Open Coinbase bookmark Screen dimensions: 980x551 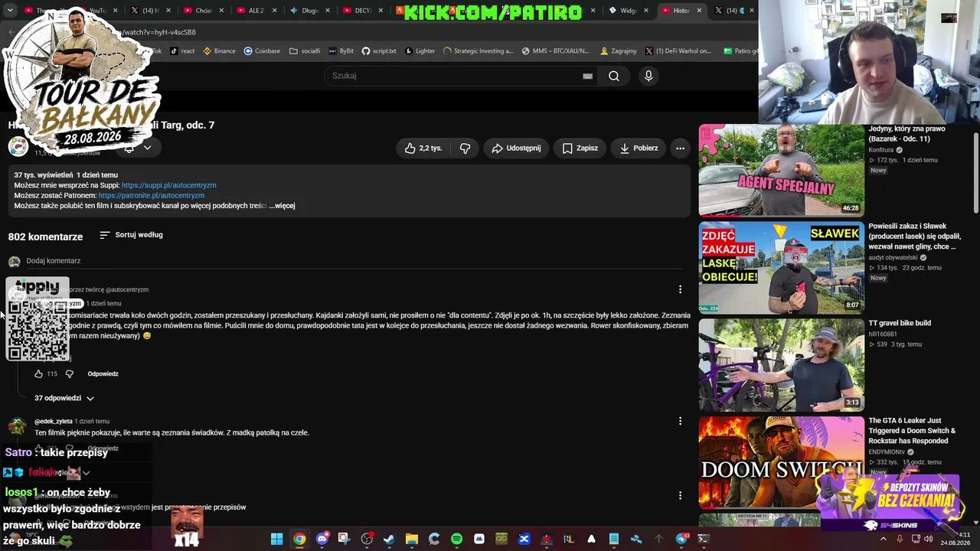tap(262, 51)
